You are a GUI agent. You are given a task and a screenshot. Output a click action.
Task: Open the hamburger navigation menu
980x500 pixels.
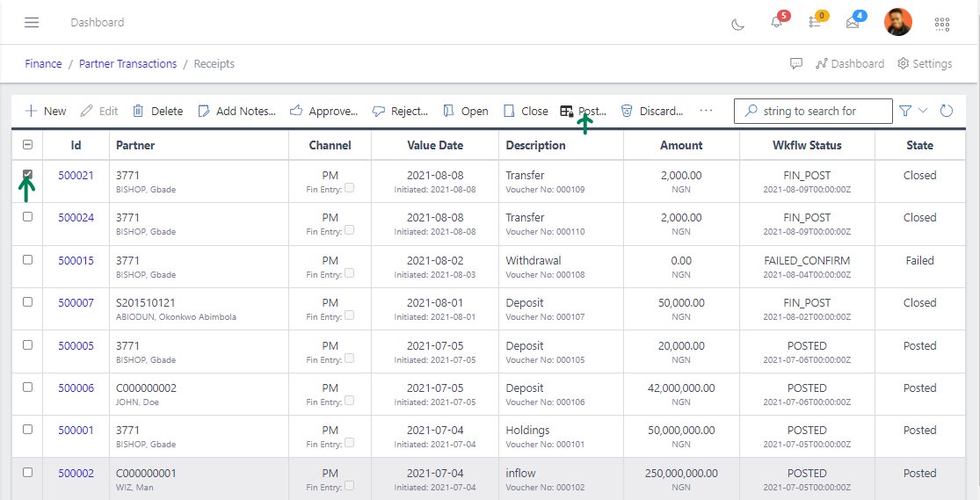pos(32,22)
